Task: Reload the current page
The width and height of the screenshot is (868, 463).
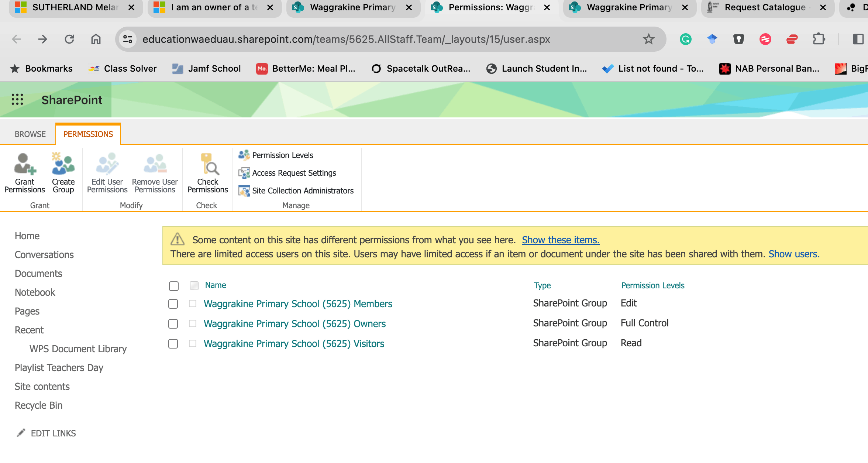Action: point(69,39)
